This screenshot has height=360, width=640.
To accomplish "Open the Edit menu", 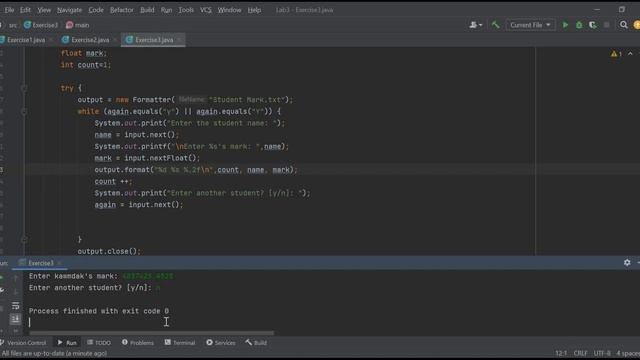I will tap(25, 10).
